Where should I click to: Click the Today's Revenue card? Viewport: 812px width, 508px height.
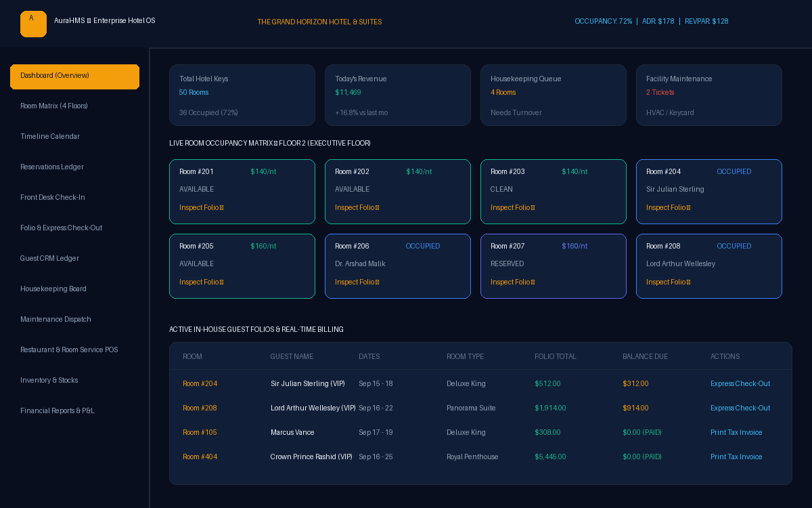click(398, 96)
